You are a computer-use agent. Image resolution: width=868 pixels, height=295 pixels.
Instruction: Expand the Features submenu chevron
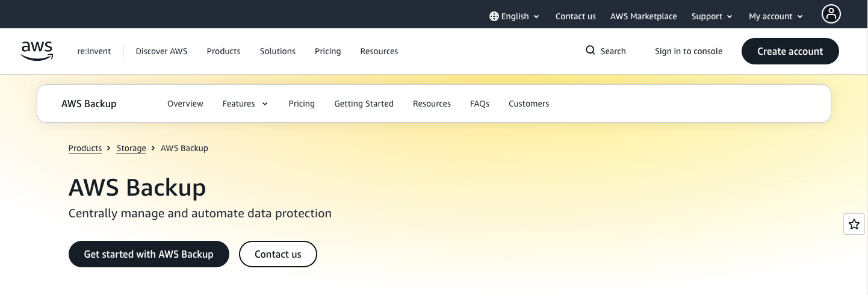point(264,104)
